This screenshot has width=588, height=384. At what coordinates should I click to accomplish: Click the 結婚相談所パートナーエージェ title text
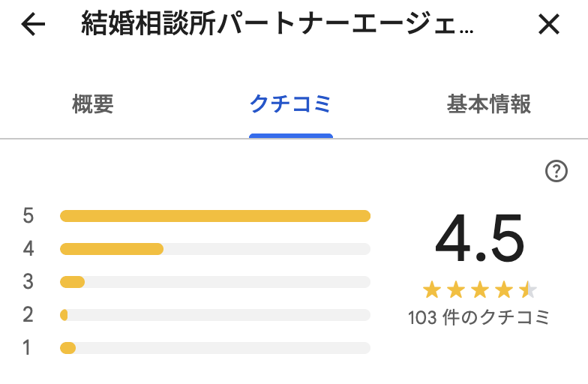[x=277, y=25]
